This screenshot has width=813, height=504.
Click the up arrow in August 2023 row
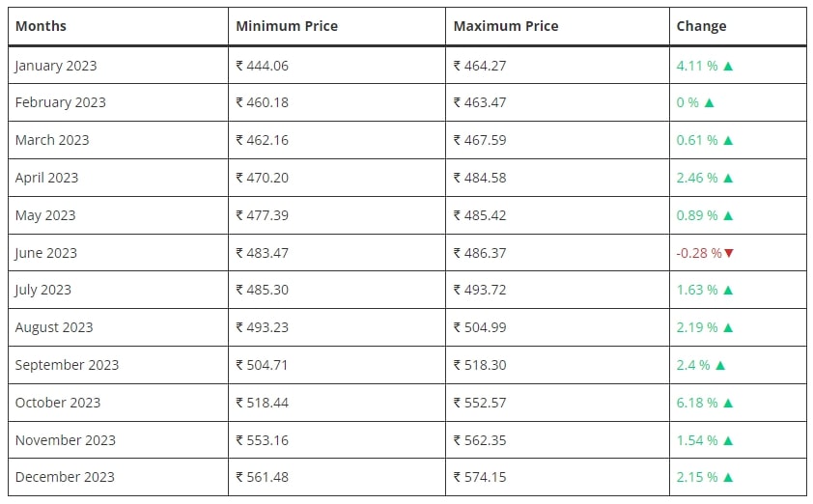pyautogui.click(x=728, y=327)
